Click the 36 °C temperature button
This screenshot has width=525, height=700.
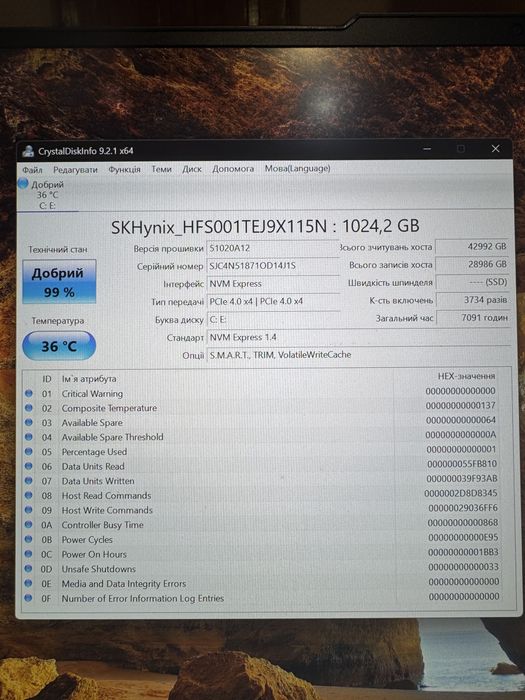point(59,346)
